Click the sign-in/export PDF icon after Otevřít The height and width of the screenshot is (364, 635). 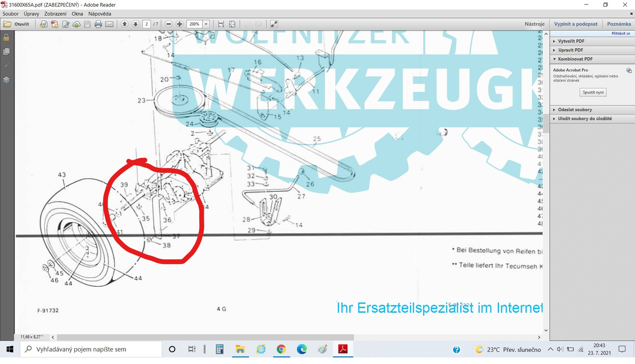click(44, 24)
